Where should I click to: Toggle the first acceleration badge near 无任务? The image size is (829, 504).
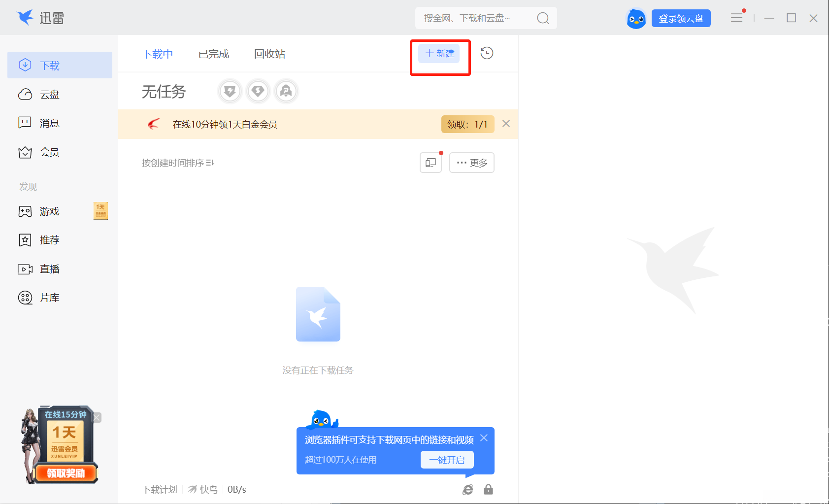coord(230,91)
